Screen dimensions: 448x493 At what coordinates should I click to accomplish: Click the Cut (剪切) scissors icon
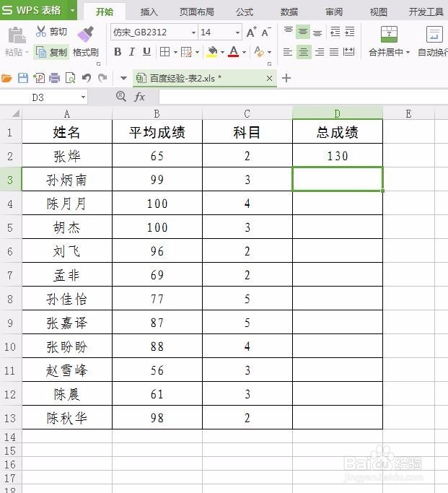pos(41,31)
